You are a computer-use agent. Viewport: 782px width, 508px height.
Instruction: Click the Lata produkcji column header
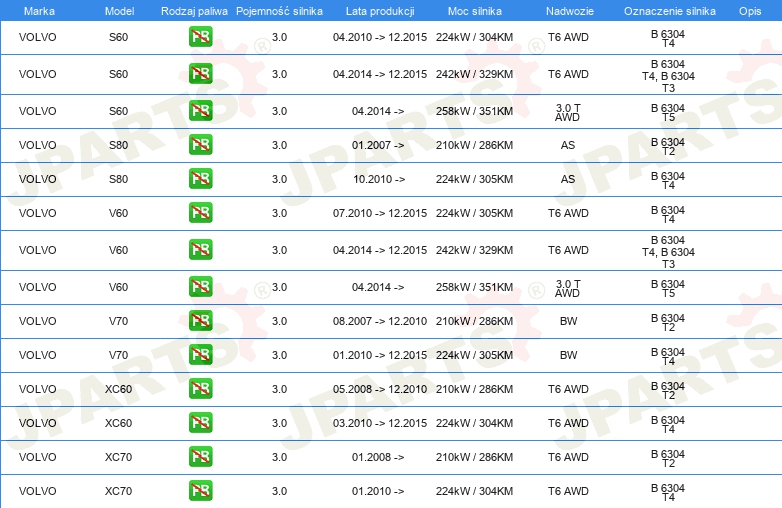[x=380, y=11]
